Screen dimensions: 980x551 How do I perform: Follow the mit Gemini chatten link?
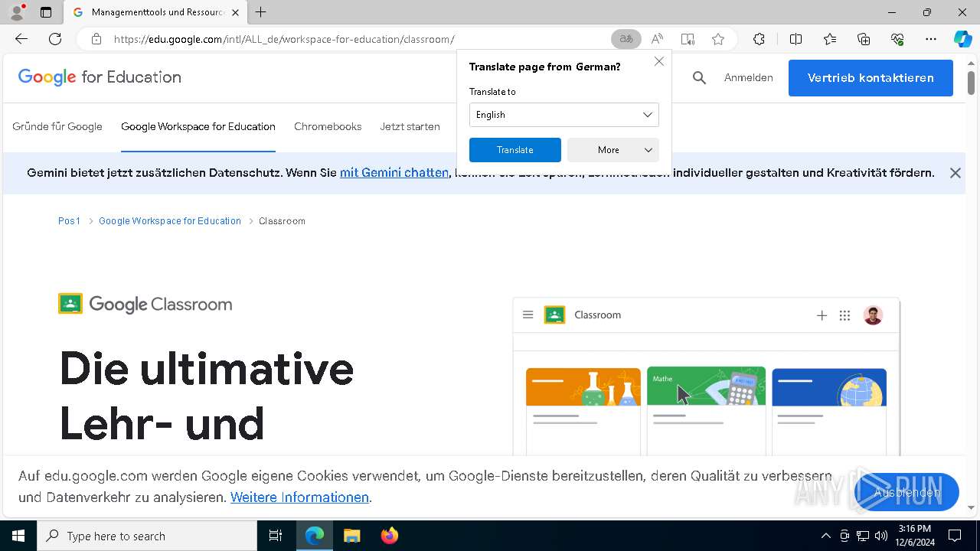pos(394,173)
